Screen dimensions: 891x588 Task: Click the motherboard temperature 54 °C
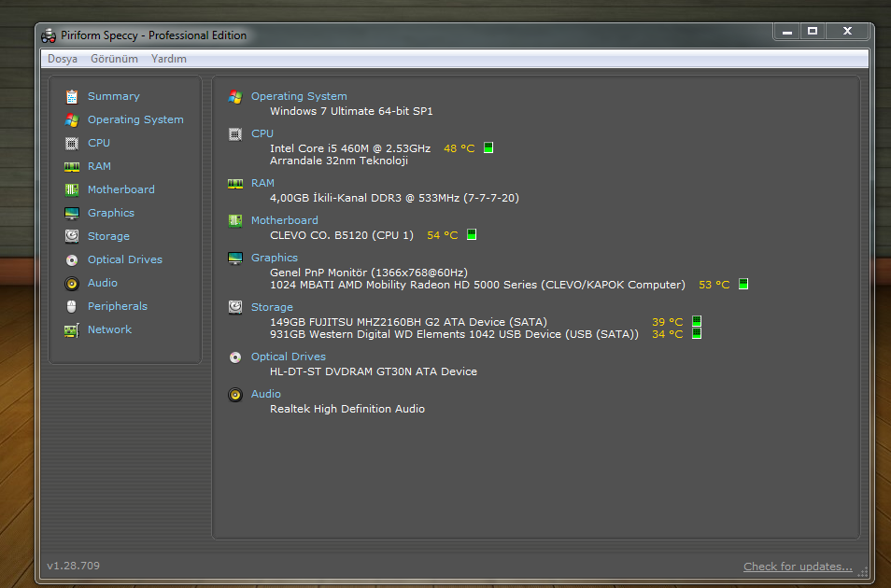coord(442,235)
